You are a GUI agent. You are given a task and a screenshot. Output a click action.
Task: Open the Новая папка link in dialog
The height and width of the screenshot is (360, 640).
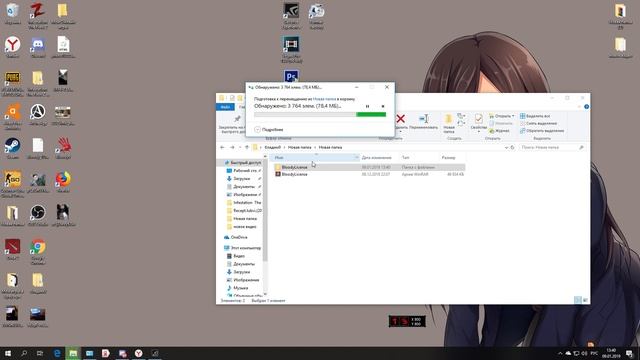point(324,99)
